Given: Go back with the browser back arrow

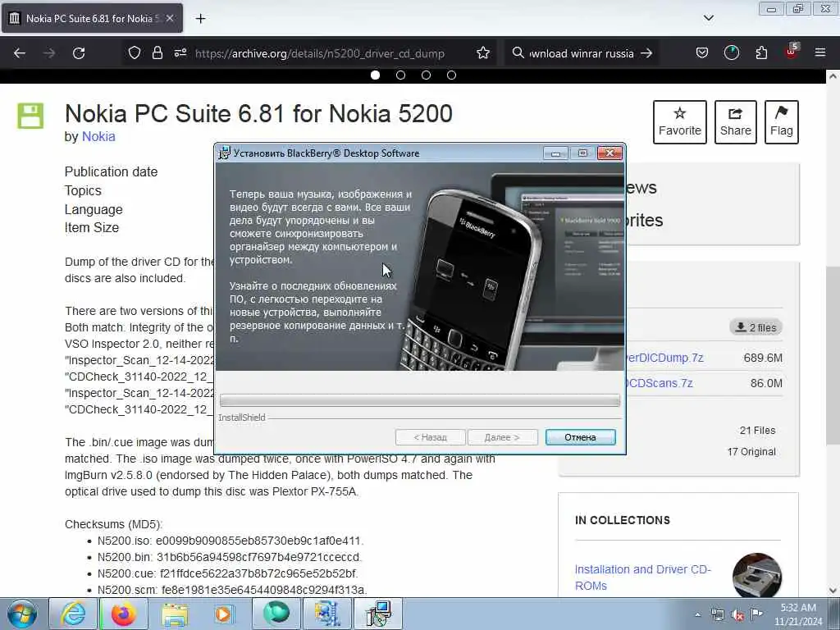Looking at the screenshot, I should coord(20,53).
